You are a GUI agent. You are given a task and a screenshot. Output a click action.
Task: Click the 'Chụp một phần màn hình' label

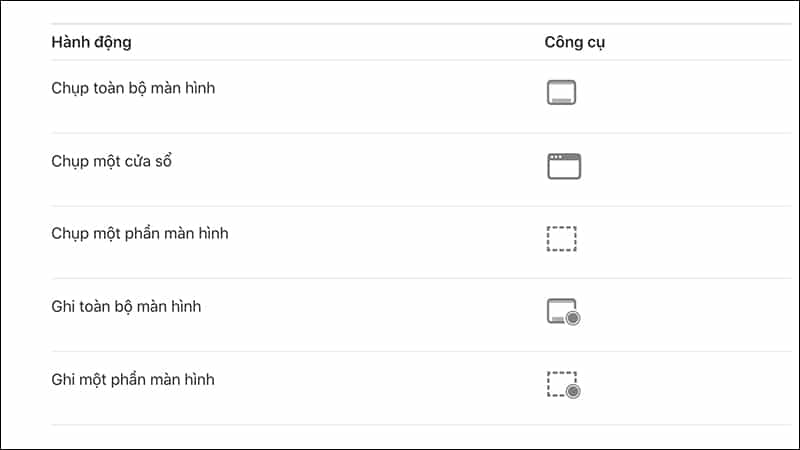point(140,234)
